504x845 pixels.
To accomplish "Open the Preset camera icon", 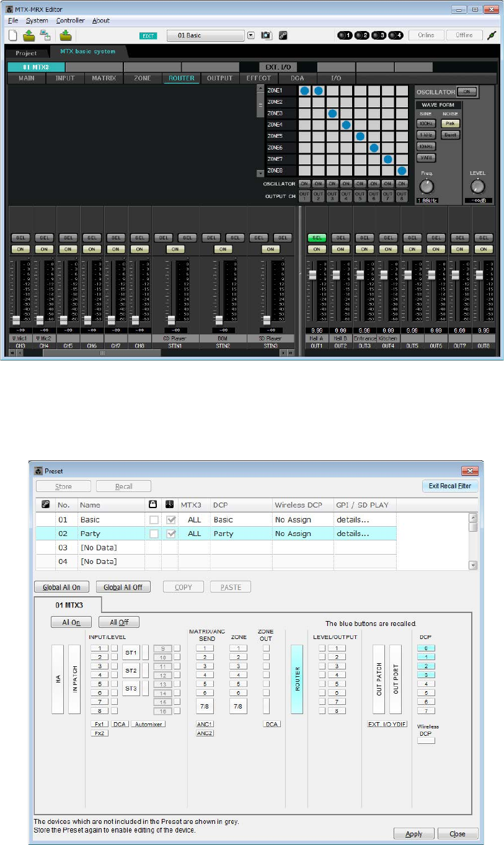I will point(266,35).
